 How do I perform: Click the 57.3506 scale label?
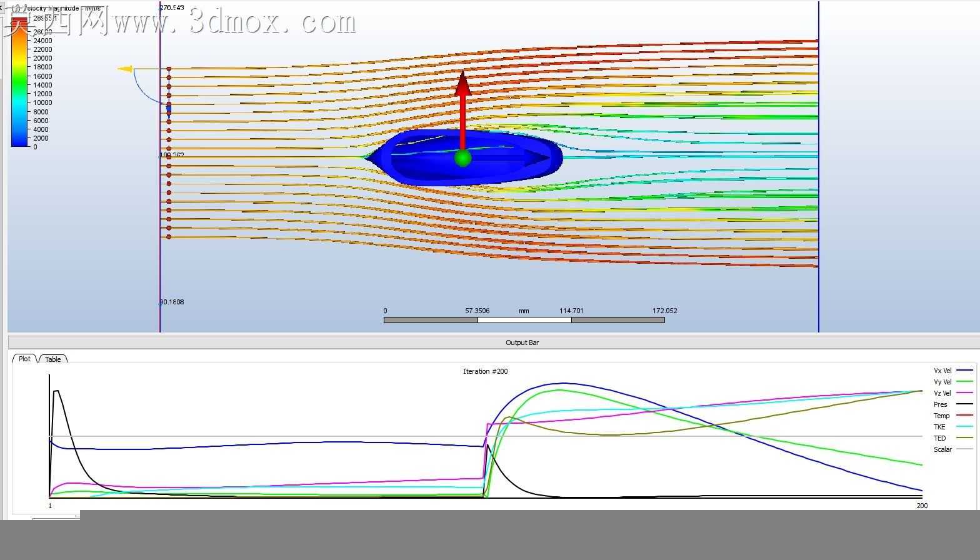pos(477,311)
